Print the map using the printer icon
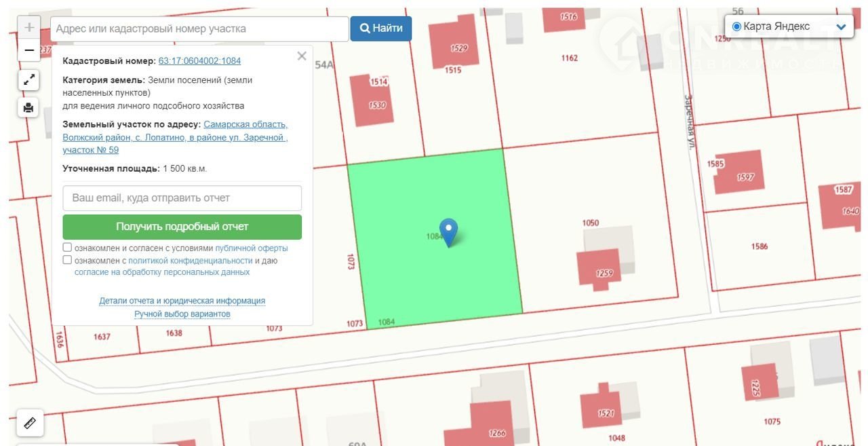 28,107
